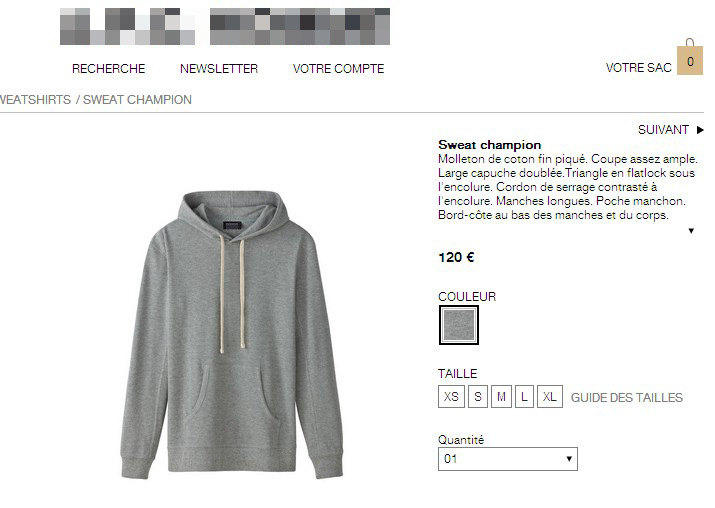Image resolution: width=715 pixels, height=508 pixels.
Task: Click the SWEATSHIRTS breadcrumb
Action: click(x=36, y=99)
